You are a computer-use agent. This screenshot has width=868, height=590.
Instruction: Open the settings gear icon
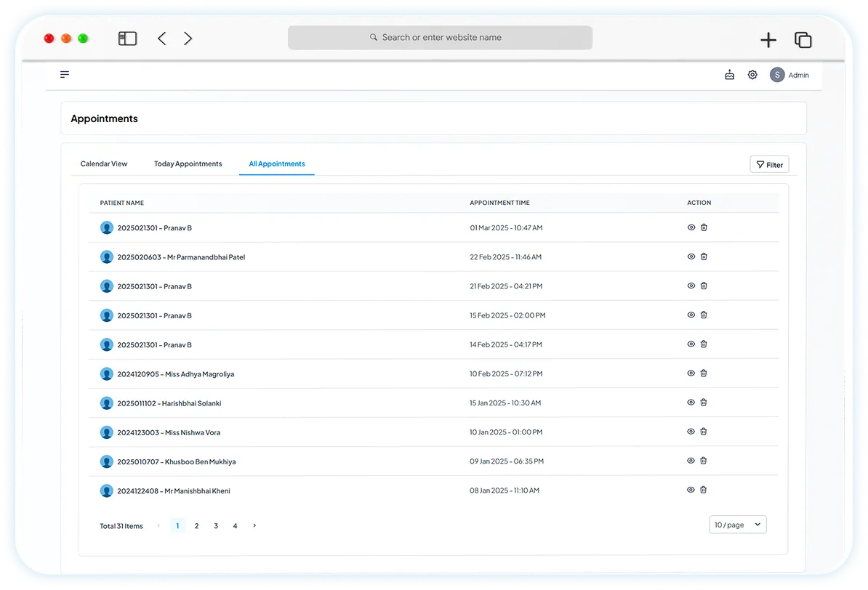(x=752, y=75)
